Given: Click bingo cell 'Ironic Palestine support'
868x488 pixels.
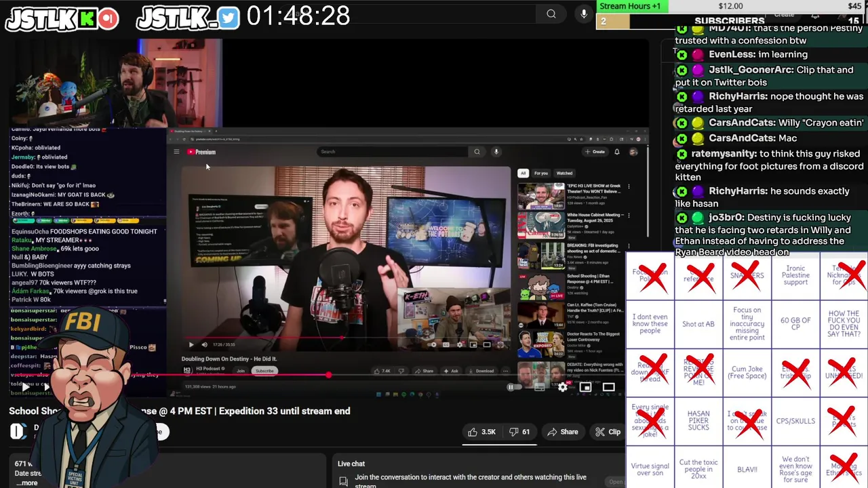Looking at the screenshot, I should pos(795,275).
